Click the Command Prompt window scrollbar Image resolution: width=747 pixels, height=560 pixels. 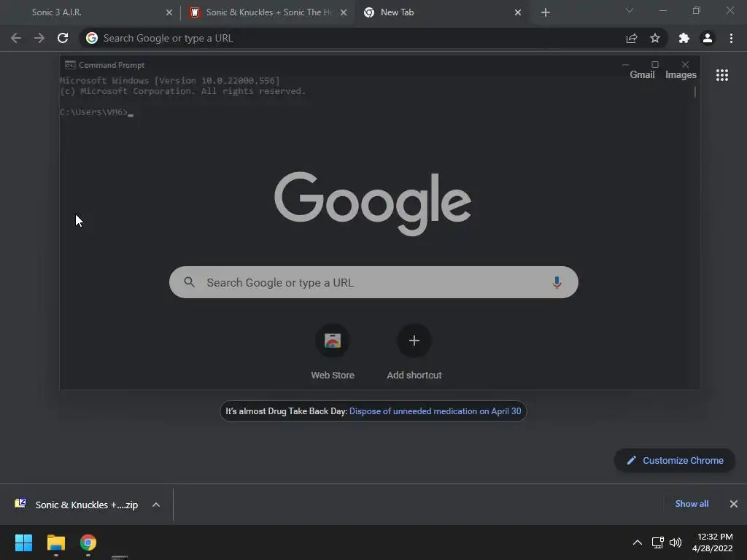tap(695, 91)
